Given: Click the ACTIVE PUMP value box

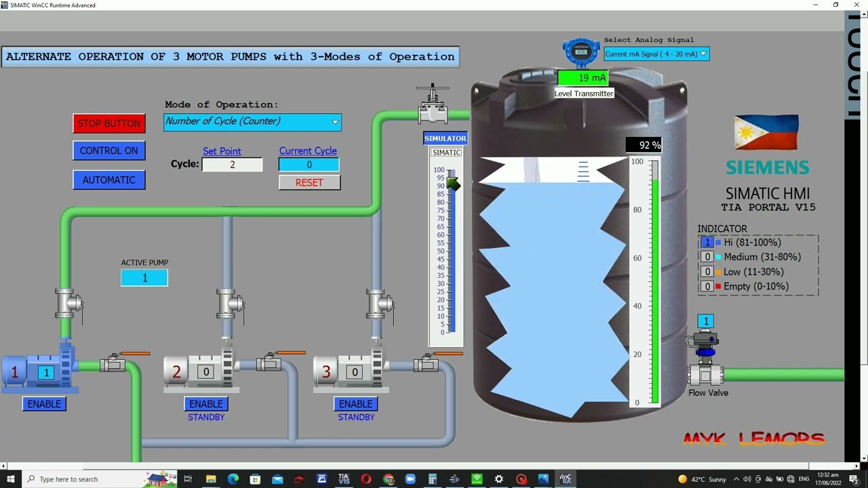Looking at the screenshot, I should pos(144,278).
